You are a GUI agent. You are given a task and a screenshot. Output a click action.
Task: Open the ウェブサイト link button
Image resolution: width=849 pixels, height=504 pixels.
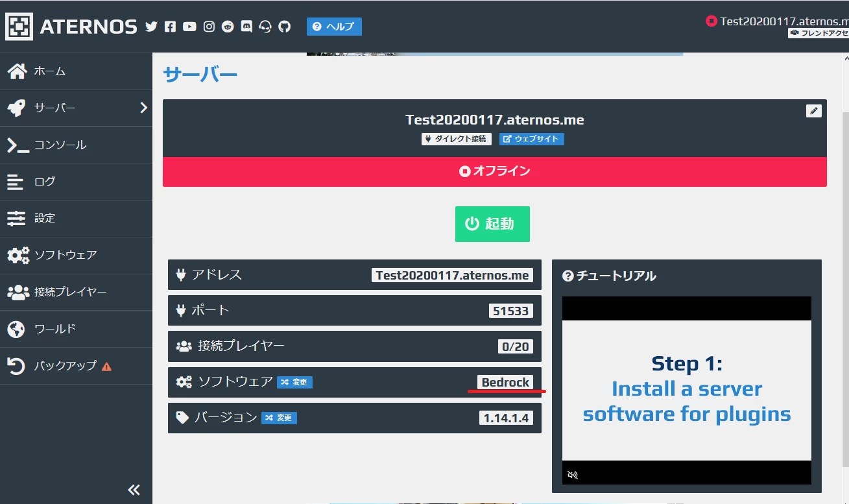tap(532, 139)
